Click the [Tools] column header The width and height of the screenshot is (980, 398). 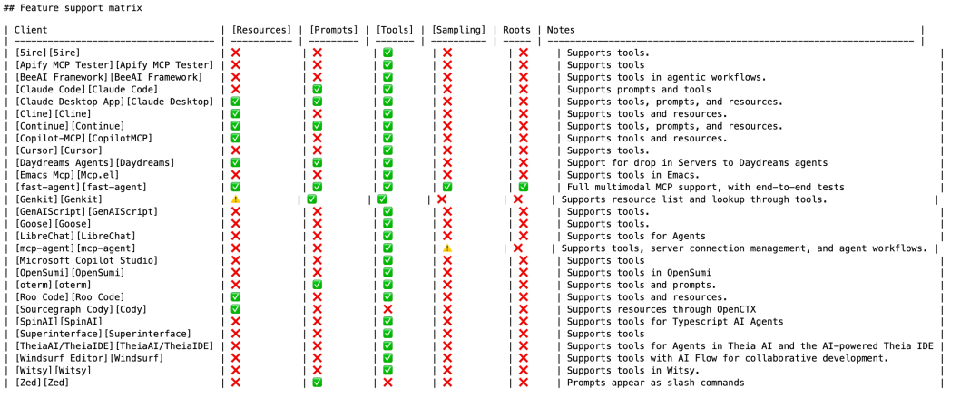point(395,30)
